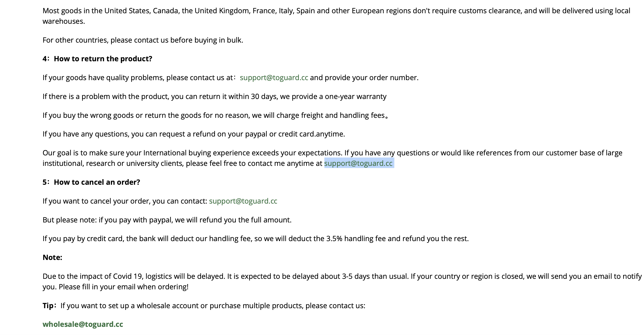
Task: Click support@toguard.cc link for cancelling an order
Action: [243, 201]
